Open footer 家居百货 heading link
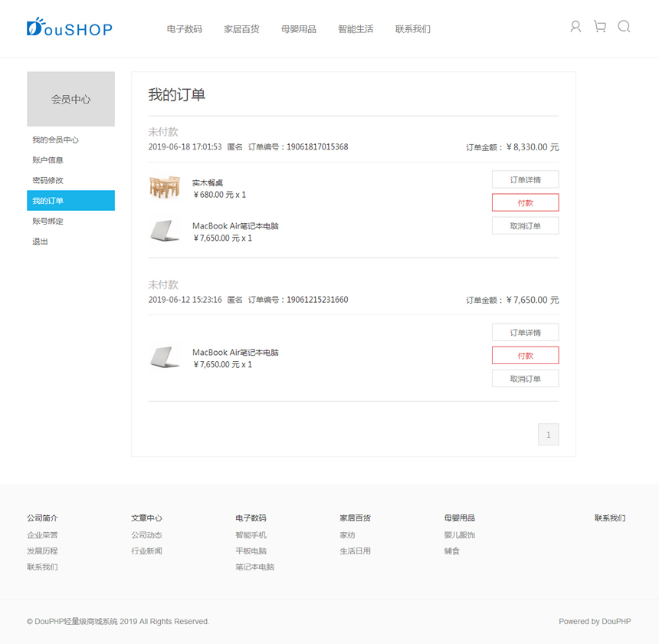Screen dimensions: 659x644 [x=355, y=518]
